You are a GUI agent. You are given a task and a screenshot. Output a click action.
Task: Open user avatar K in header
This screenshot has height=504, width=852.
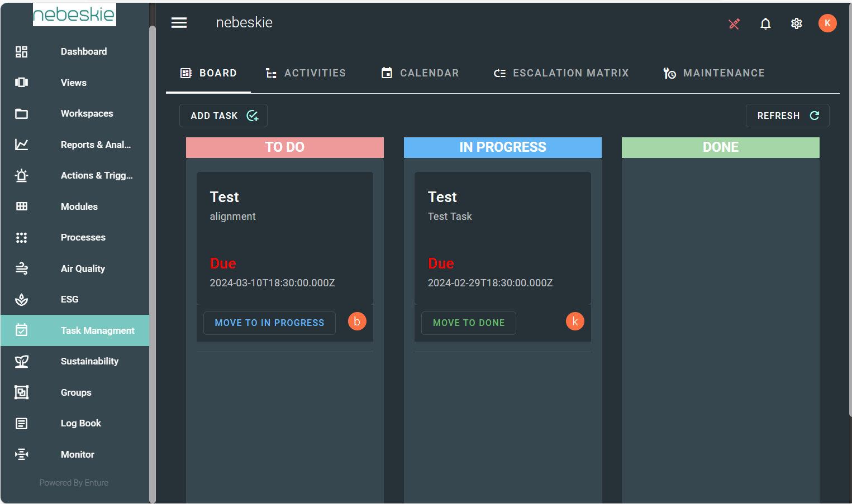point(827,23)
